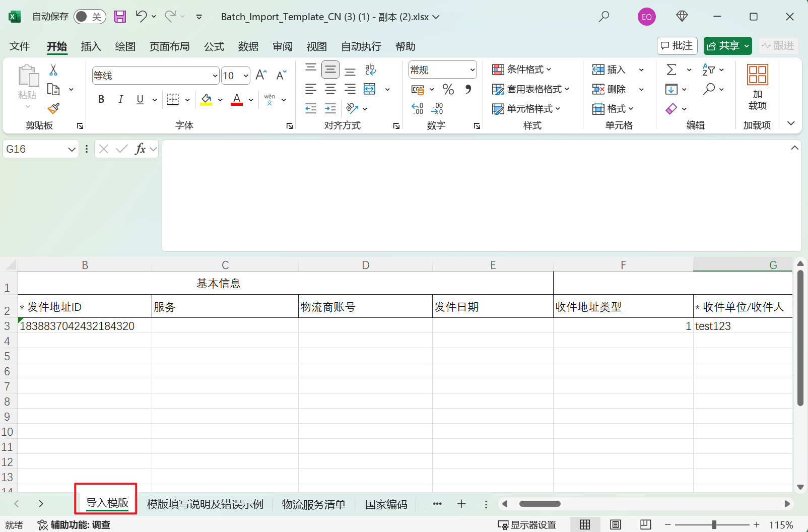Click the Cut scissors icon

pos(53,70)
